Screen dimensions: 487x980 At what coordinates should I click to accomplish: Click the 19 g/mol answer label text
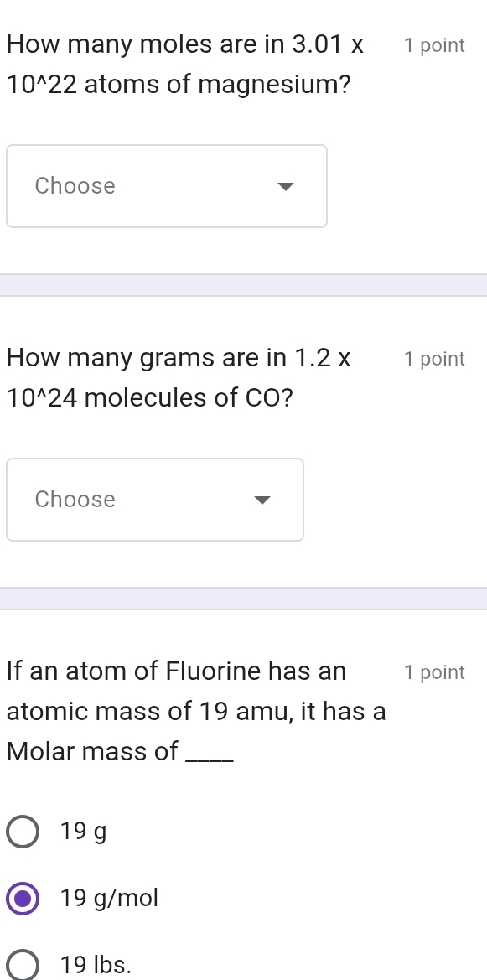(109, 897)
